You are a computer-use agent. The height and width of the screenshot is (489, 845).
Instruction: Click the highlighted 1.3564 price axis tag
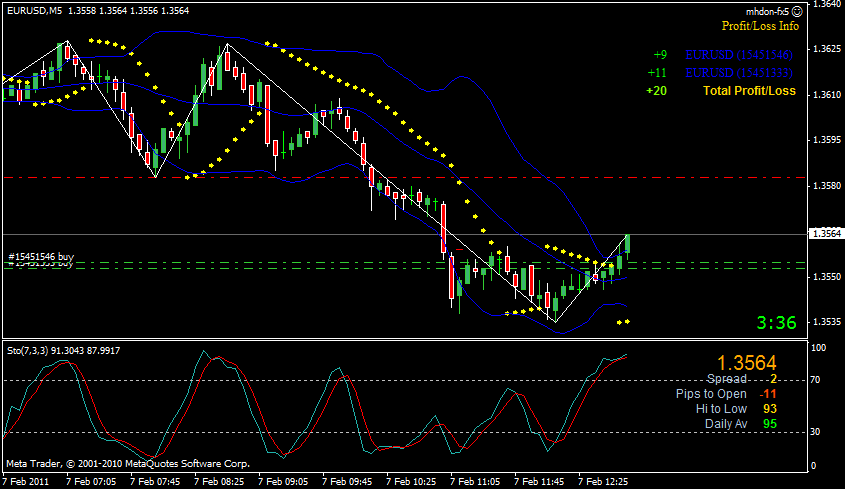pyautogui.click(x=826, y=233)
